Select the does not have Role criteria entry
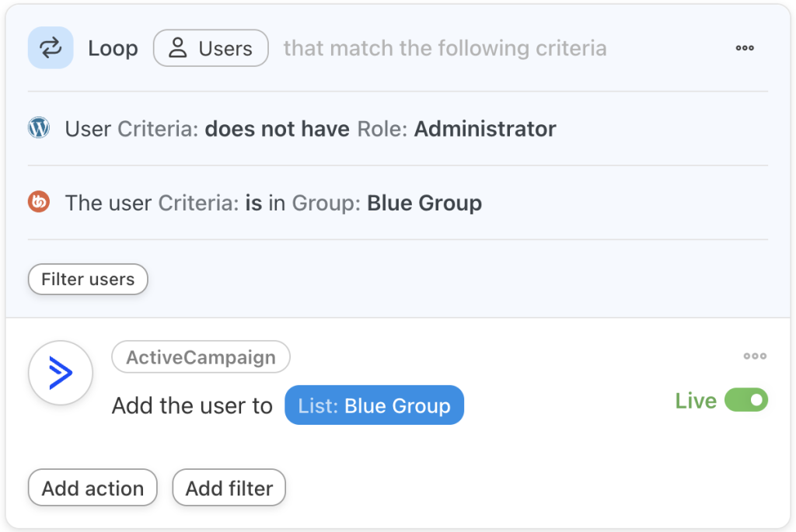Image resolution: width=796 pixels, height=532 pixels. click(278, 128)
